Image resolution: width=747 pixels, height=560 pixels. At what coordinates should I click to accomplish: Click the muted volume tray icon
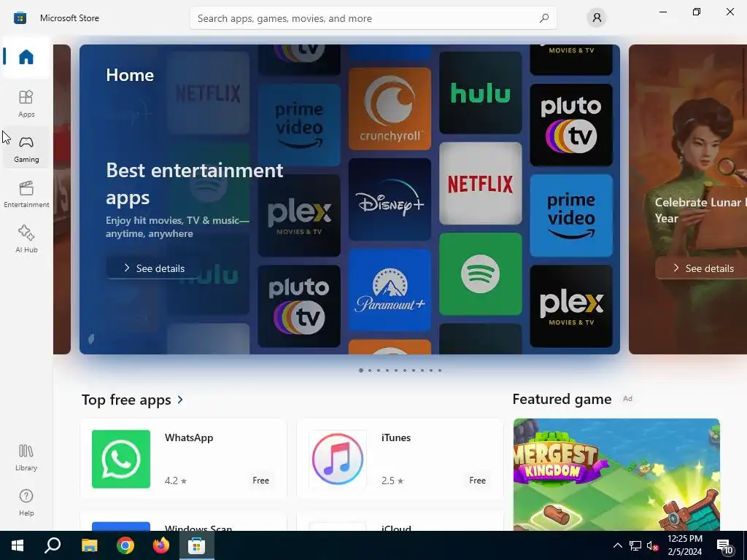coord(652,545)
